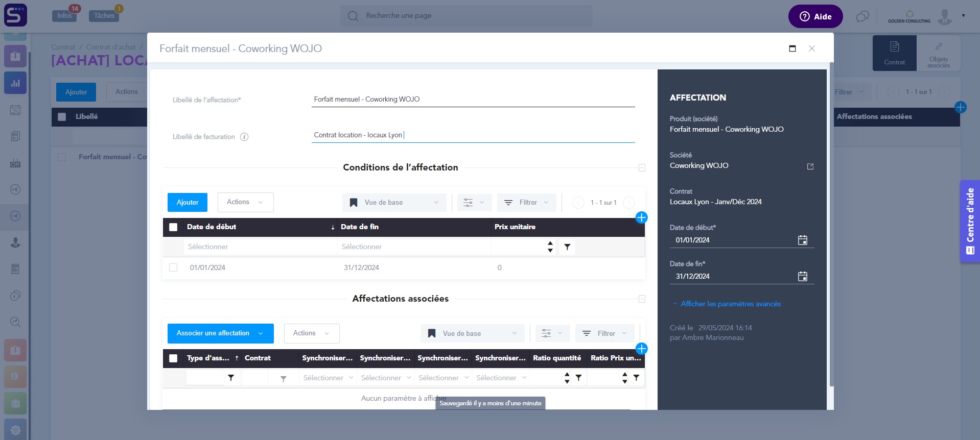This screenshot has height=440, width=980.
Task: Click into the Recherche une page search field
Action: pos(466,16)
